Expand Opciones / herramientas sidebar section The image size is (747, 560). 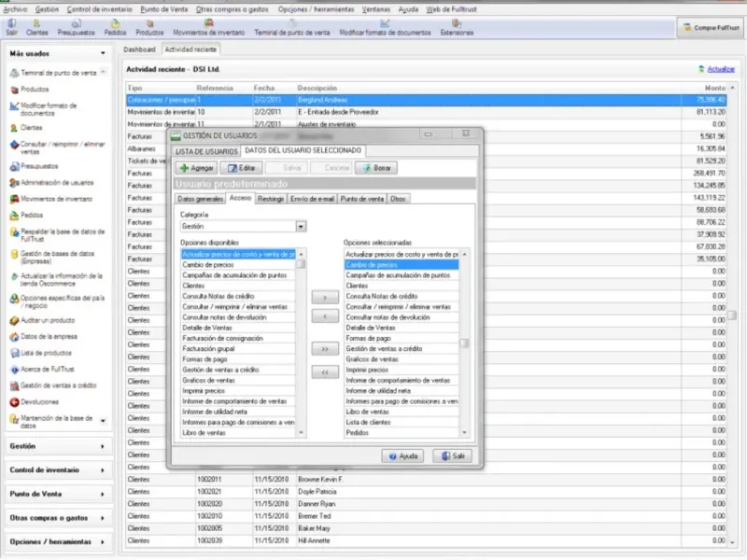pyautogui.click(x=58, y=541)
